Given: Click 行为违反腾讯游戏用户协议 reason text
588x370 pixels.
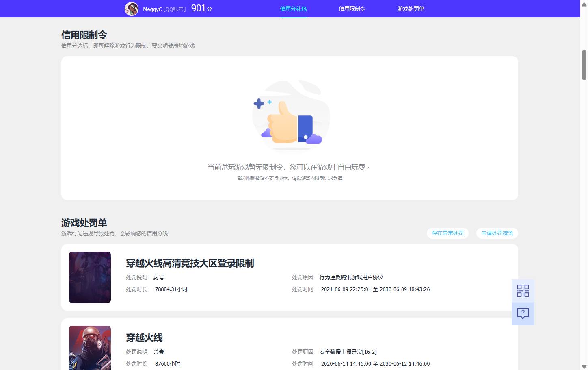Looking at the screenshot, I should [351, 277].
